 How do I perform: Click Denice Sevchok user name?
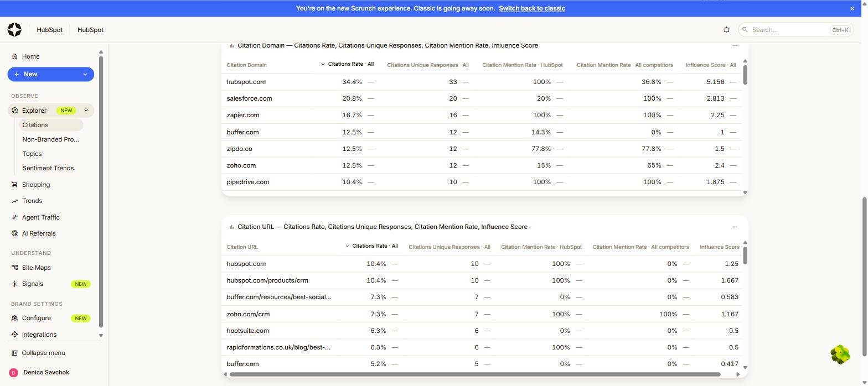tap(46, 373)
